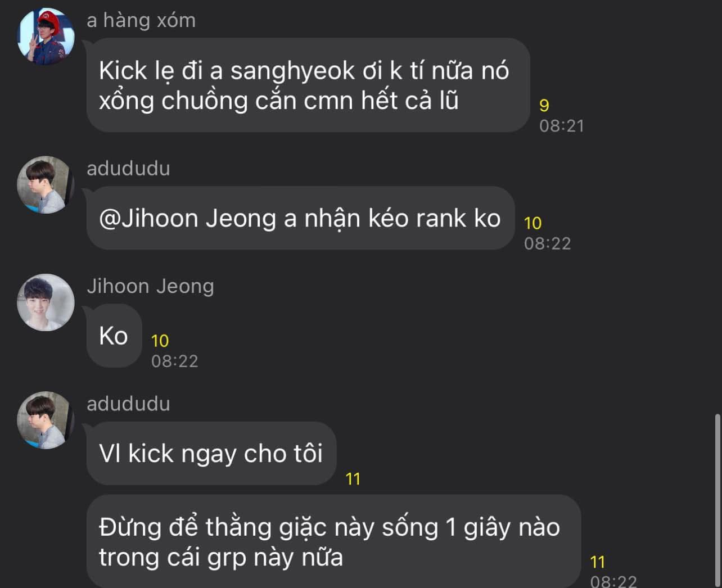
Task: Click sender name 'a hàng xóm'
Action: click(141, 21)
